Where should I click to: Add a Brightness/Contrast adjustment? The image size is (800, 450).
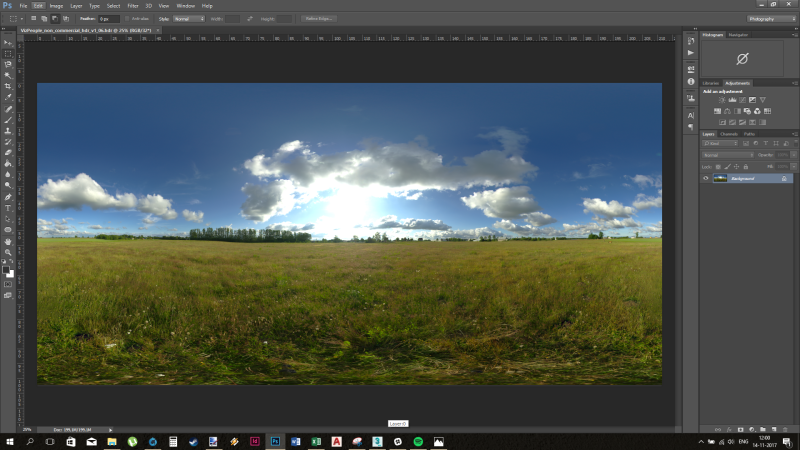722,100
